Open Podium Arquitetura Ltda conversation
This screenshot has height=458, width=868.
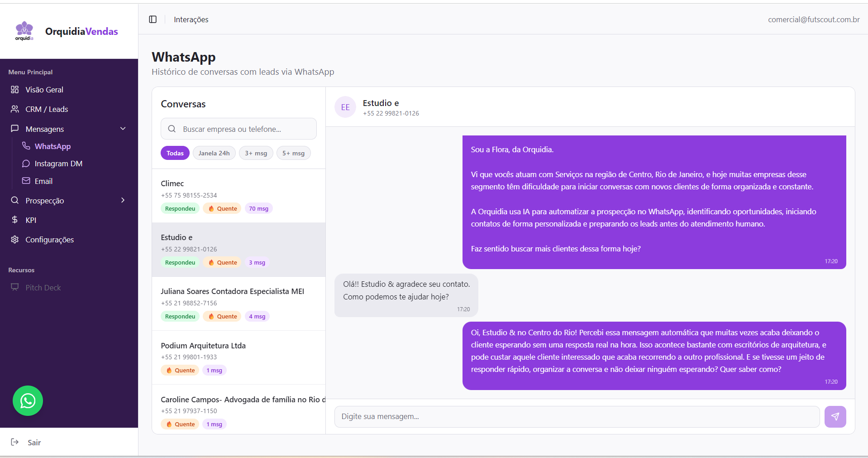pos(238,357)
